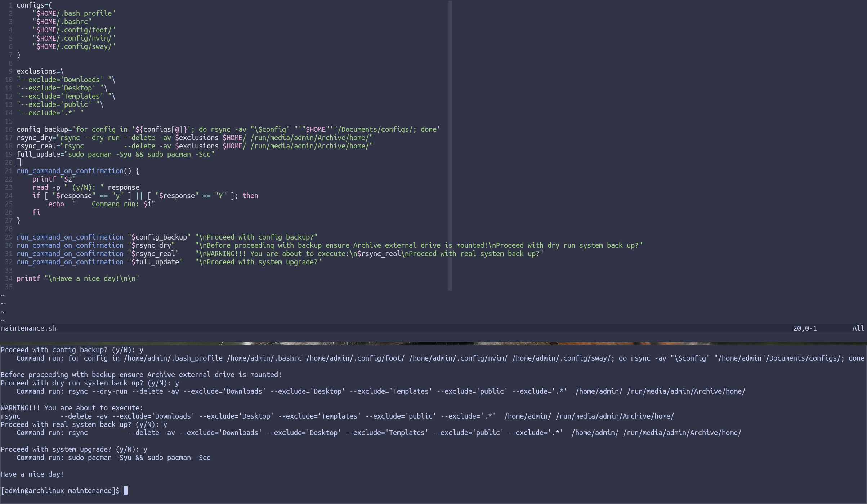The image size is (867, 504).
Task: Click line number 16 in the gutter
Action: pos(9,129)
